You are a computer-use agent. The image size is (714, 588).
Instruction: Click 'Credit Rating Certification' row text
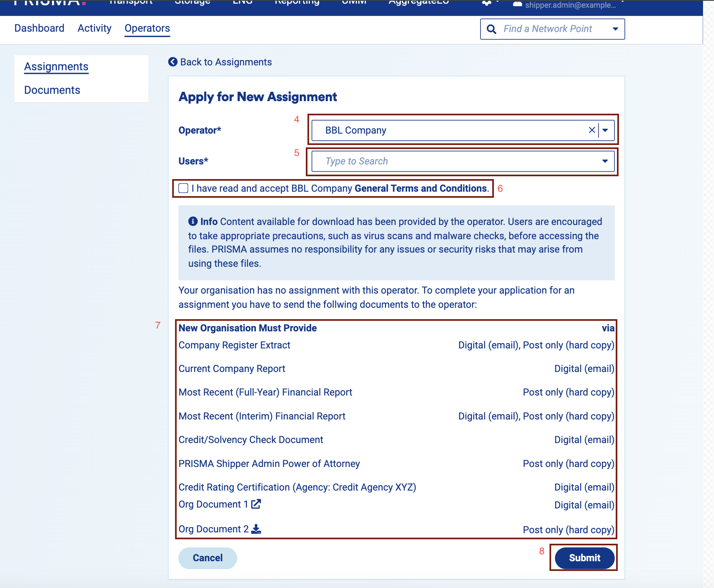pyautogui.click(x=297, y=487)
